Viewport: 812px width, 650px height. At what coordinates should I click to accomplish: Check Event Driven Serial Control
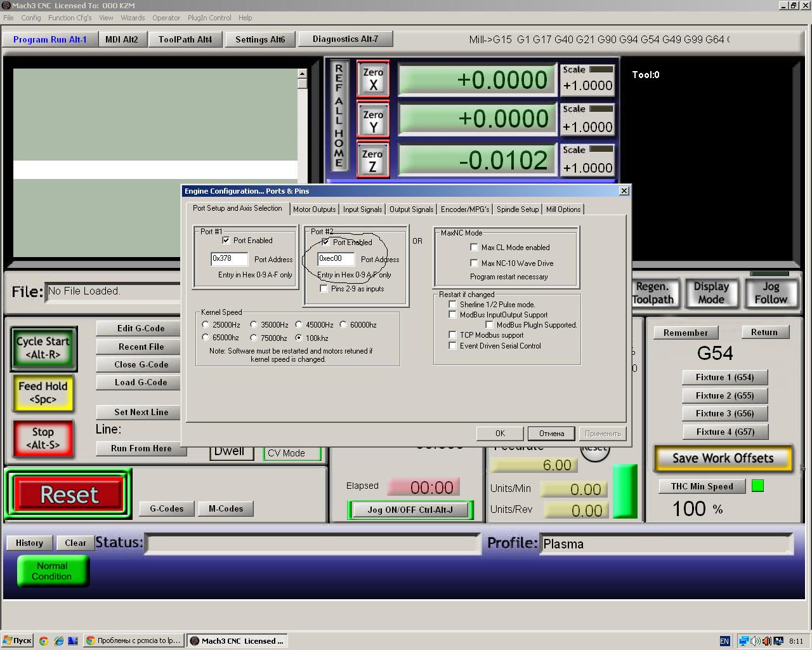pos(452,346)
